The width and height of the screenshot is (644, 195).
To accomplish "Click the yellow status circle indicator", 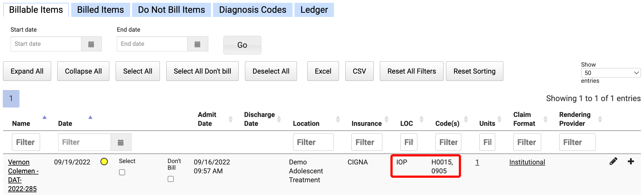I will [104, 162].
